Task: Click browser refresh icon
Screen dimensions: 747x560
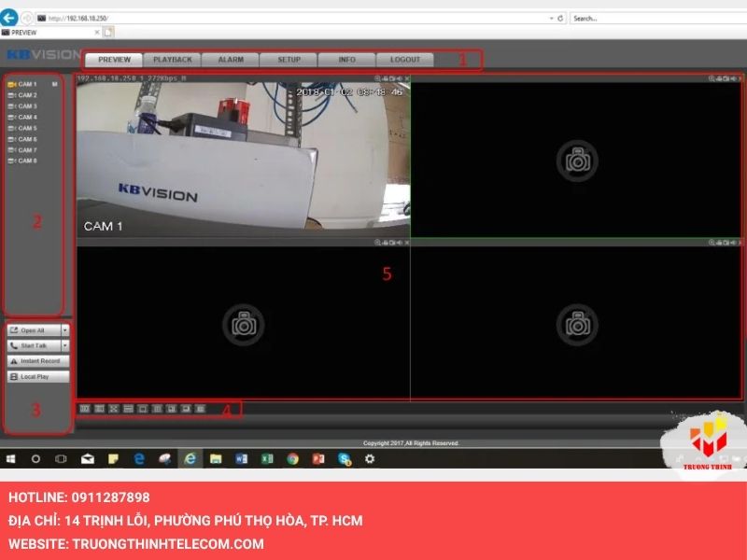Action: coord(560,18)
